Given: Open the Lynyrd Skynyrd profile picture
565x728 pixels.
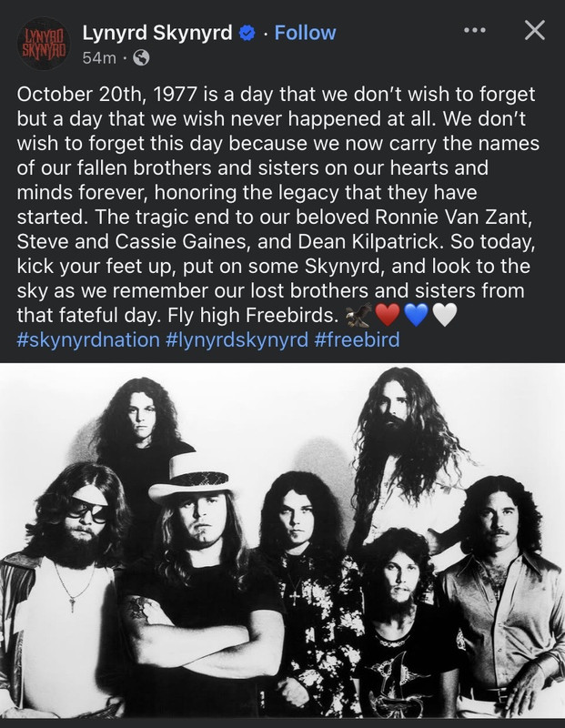Looking at the screenshot, I should point(43,44).
